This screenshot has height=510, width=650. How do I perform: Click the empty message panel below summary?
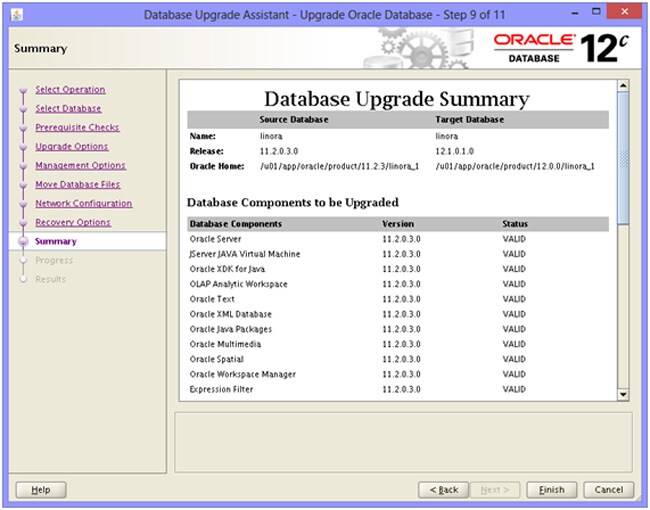[x=403, y=442]
